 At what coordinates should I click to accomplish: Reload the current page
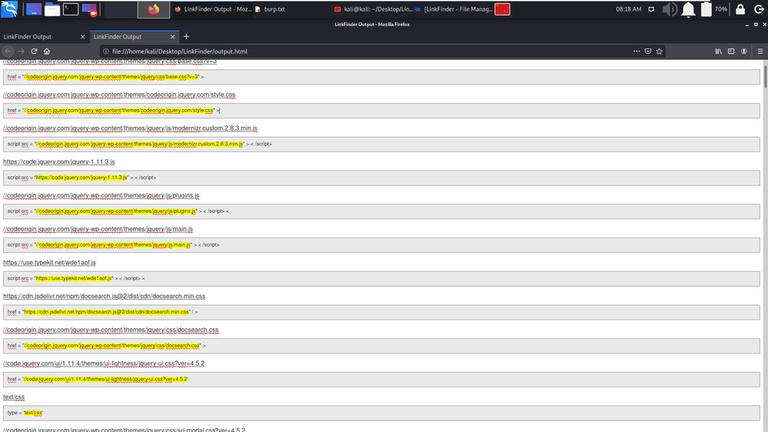point(34,51)
